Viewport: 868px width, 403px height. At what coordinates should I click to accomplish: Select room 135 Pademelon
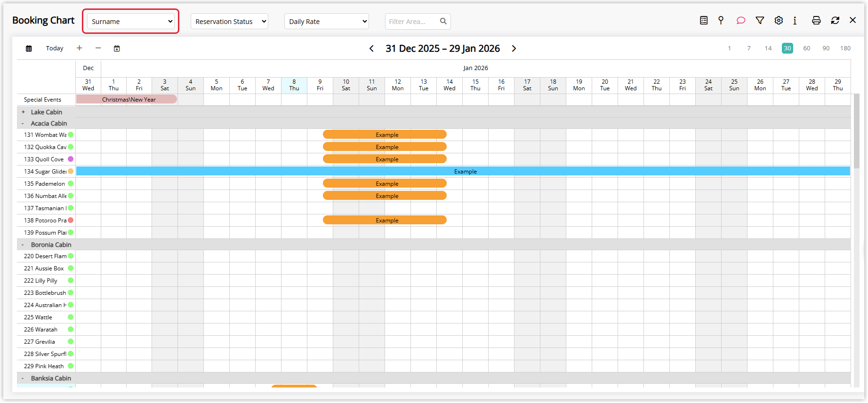click(45, 183)
